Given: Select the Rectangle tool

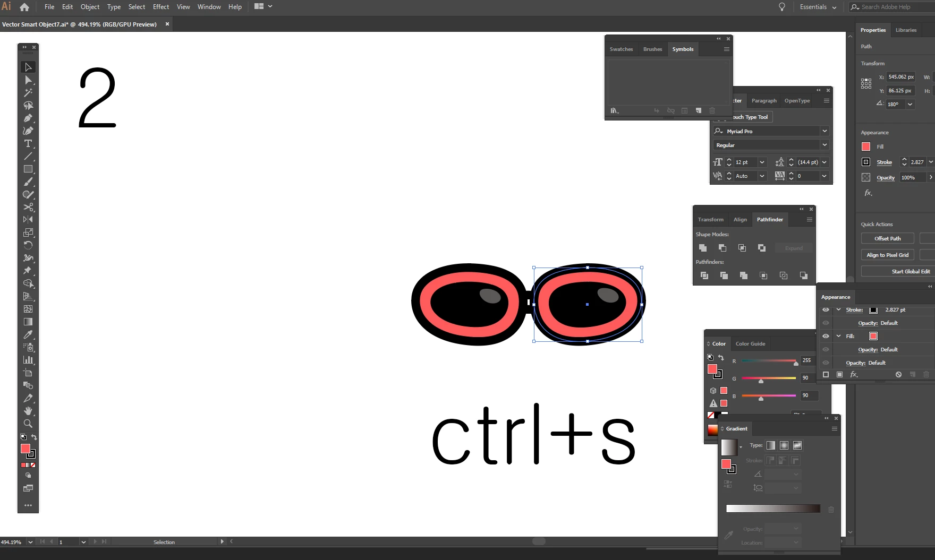Looking at the screenshot, I should click(28, 169).
